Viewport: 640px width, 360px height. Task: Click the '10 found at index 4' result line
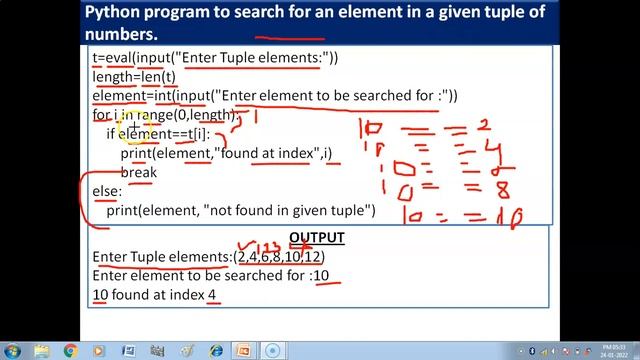click(154, 295)
